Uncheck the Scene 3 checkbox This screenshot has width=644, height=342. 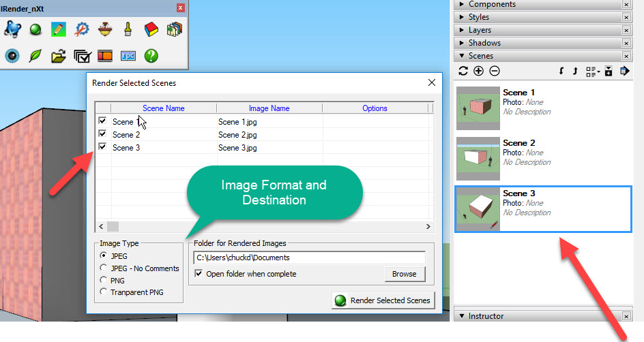coord(102,146)
